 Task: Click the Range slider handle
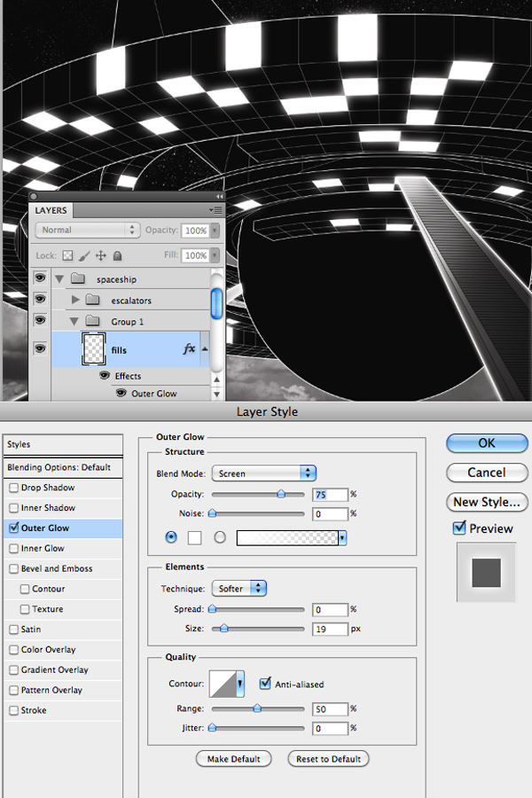[x=258, y=708]
